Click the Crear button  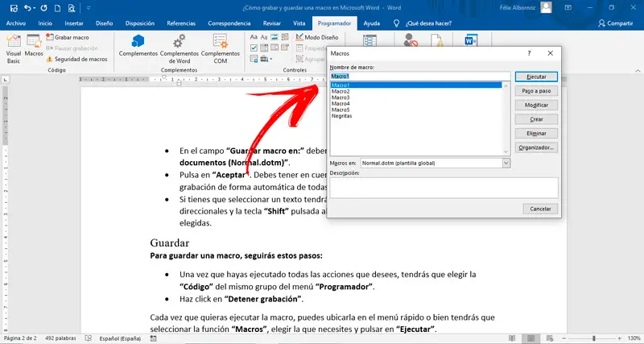pos(536,119)
